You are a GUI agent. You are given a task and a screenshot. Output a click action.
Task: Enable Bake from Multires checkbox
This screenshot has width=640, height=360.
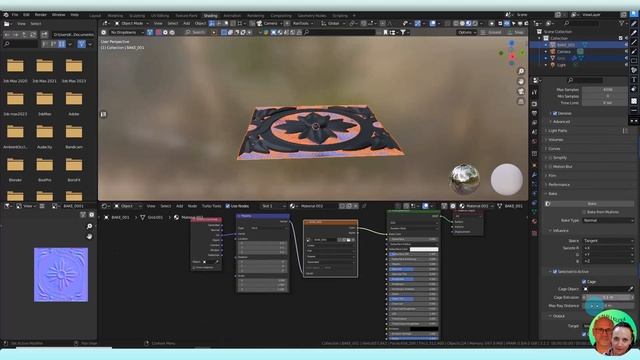coord(584,212)
